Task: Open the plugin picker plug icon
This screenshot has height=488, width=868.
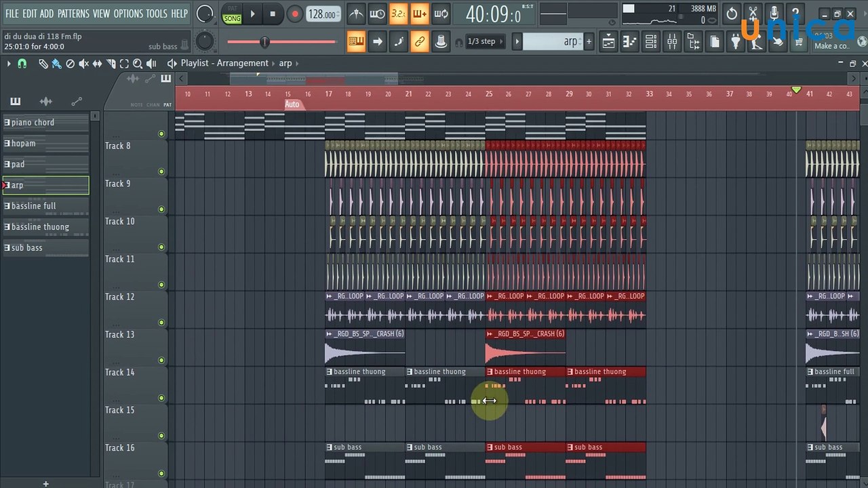Action: 736,42
